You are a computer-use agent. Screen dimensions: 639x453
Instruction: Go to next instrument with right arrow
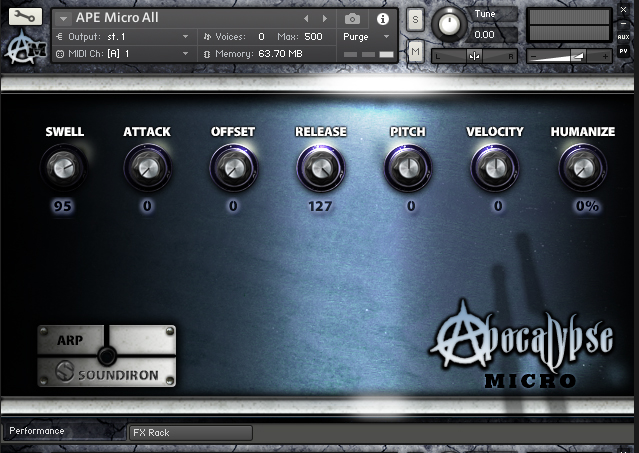[324, 18]
